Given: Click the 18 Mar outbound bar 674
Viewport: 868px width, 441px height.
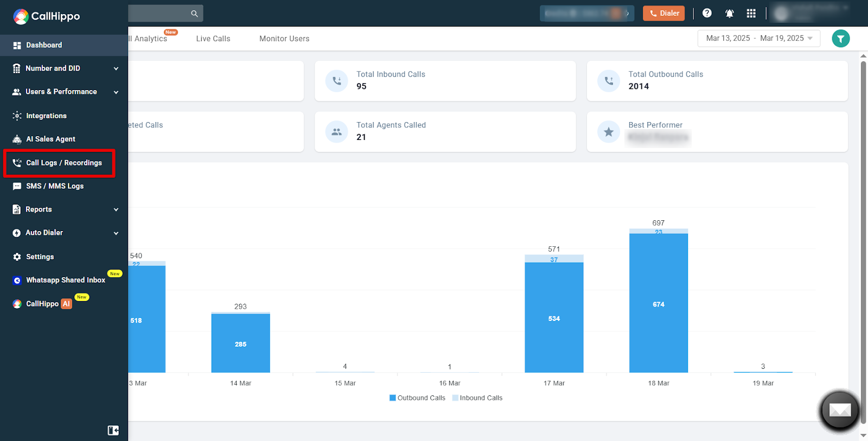Looking at the screenshot, I should [x=659, y=303].
